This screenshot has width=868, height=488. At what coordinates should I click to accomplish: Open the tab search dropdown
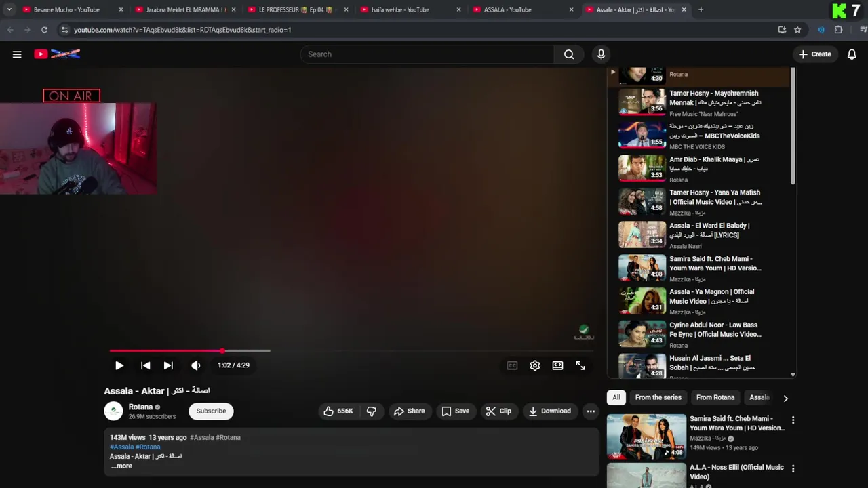(x=9, y=9)
